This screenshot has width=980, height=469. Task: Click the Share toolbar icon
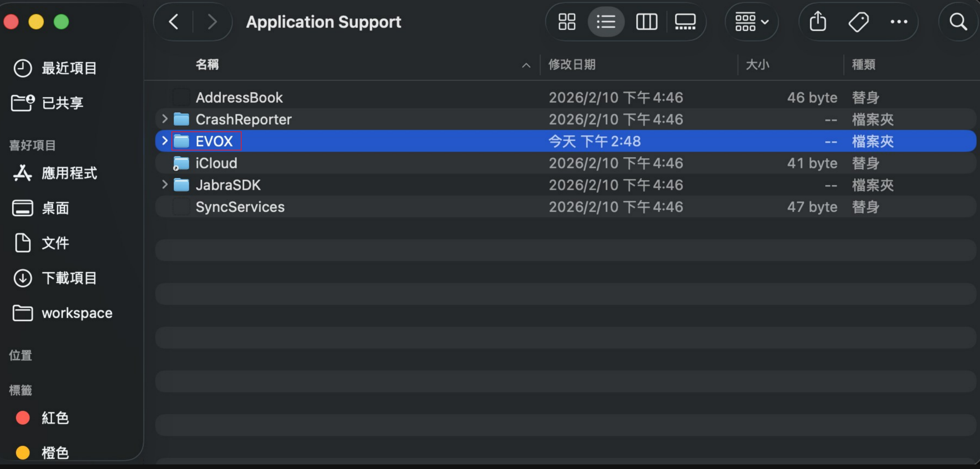(818, 21)
